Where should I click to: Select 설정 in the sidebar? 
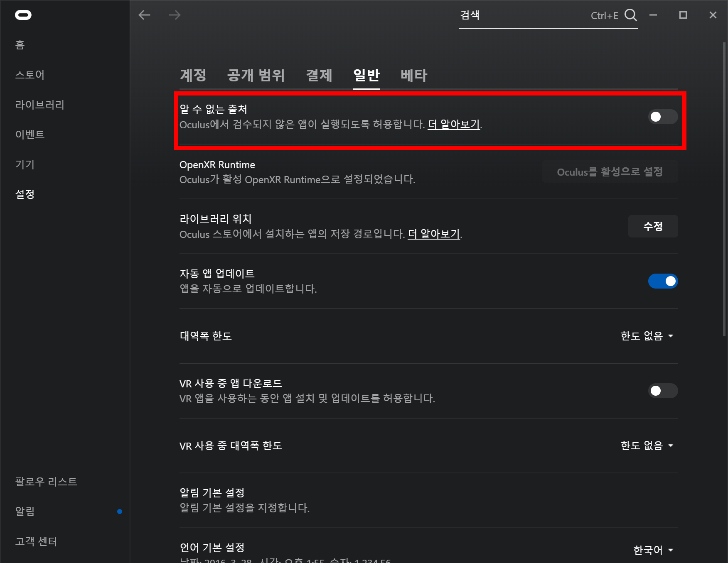point(25,194)
